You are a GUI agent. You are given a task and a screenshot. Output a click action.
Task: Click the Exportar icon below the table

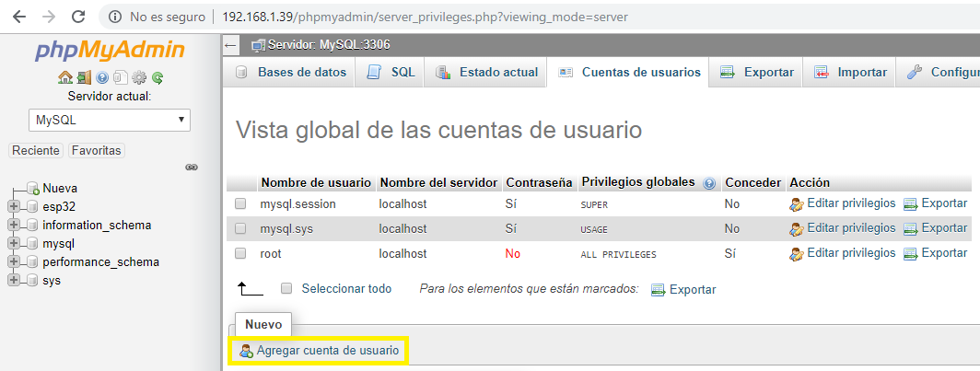click(659, 290)
